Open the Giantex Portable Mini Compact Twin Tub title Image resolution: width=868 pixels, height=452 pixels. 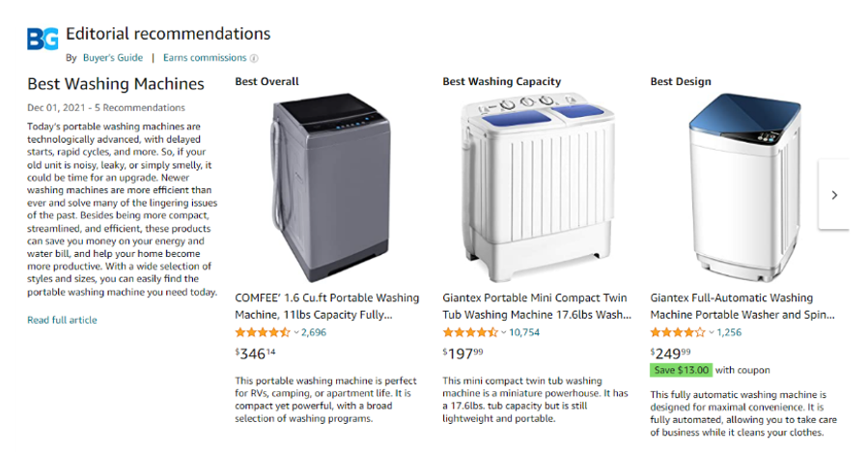pos(537,306)
